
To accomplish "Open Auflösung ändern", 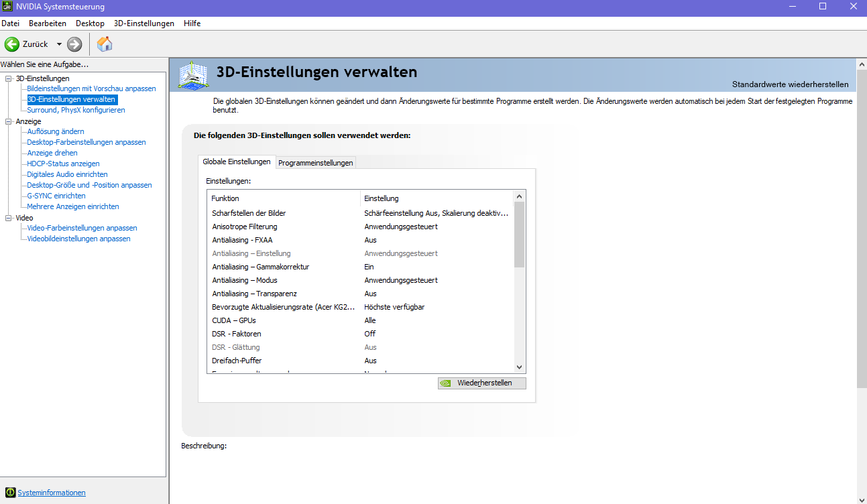I will pyautogui.click(x=56, y=131).
